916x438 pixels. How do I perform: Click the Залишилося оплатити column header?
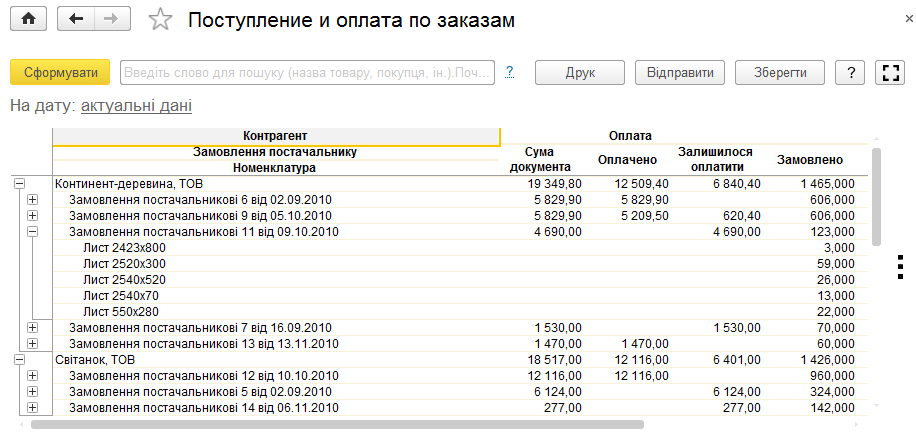[715, 160]
